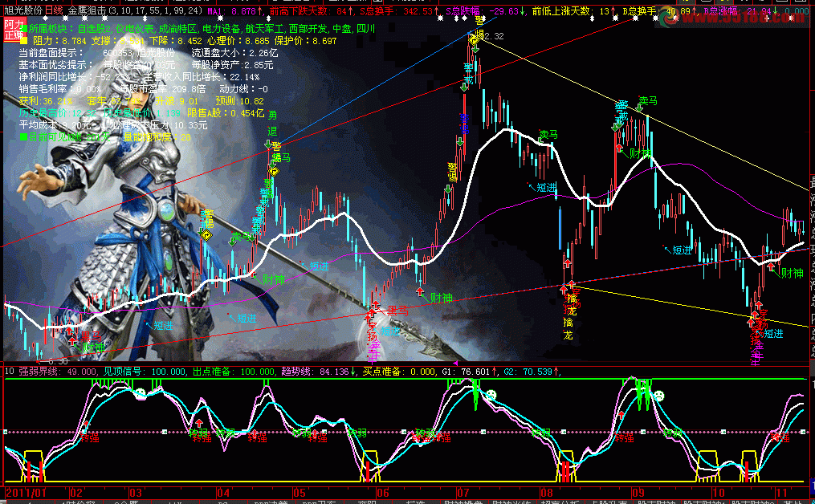Image resolution: width=815 pixels, height=504 pixels.
Task: Click the 预测:10.82 value
Action: (x=239, y=101)
